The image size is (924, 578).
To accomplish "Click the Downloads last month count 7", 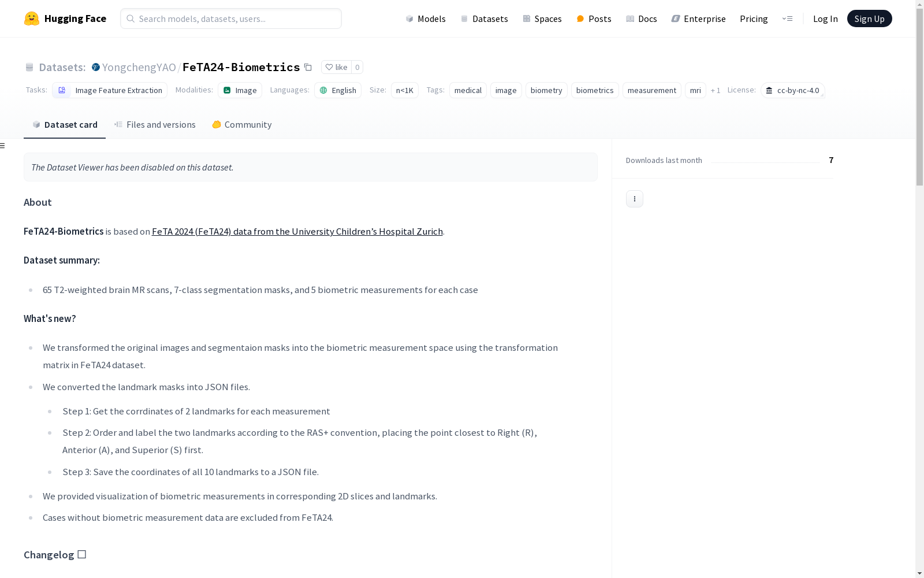I will 831,160.
